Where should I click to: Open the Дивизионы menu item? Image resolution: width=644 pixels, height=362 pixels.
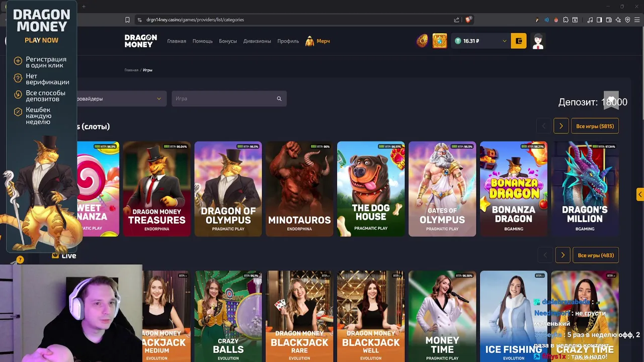click(x=257, y=41)
